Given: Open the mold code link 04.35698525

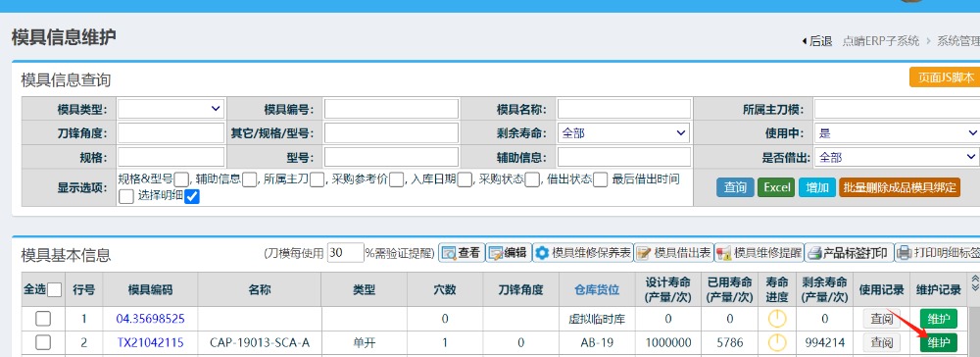Looking at the screenshot, I should click(150, 318).
